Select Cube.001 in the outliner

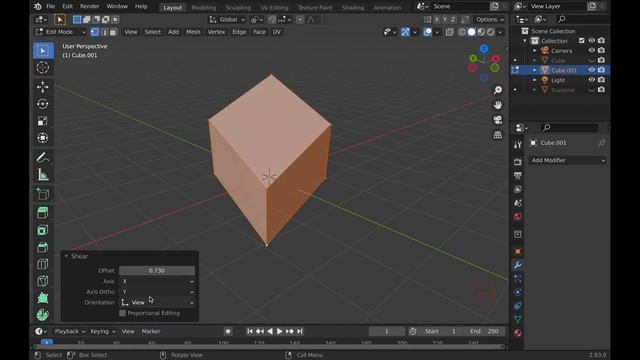point(564,70)
